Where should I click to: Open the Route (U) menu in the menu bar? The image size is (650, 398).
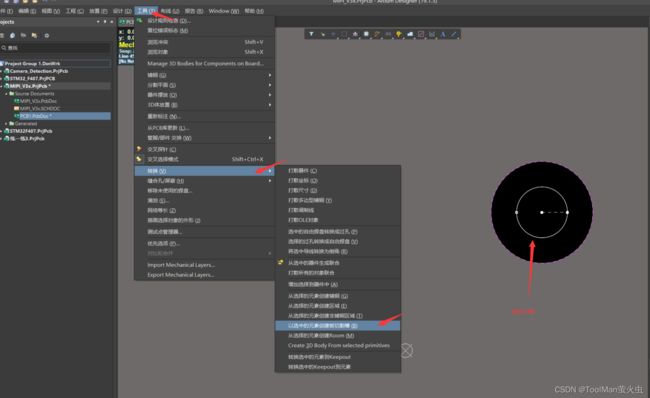170,11
